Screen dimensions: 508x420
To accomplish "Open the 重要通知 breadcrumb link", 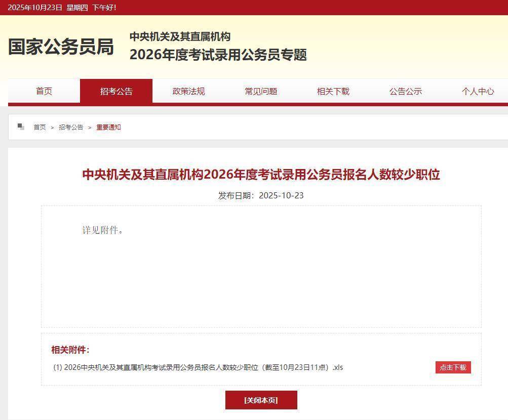I will tap(108, 128).
